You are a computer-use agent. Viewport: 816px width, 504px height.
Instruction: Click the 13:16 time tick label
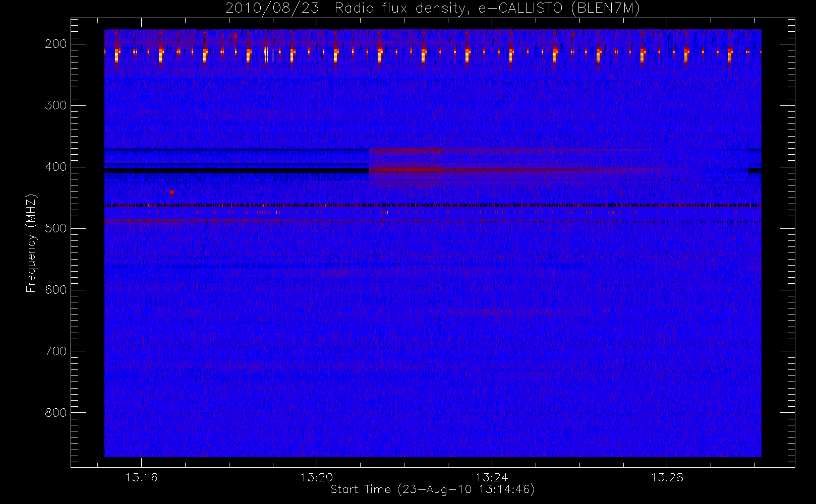[x=142, y=477]
